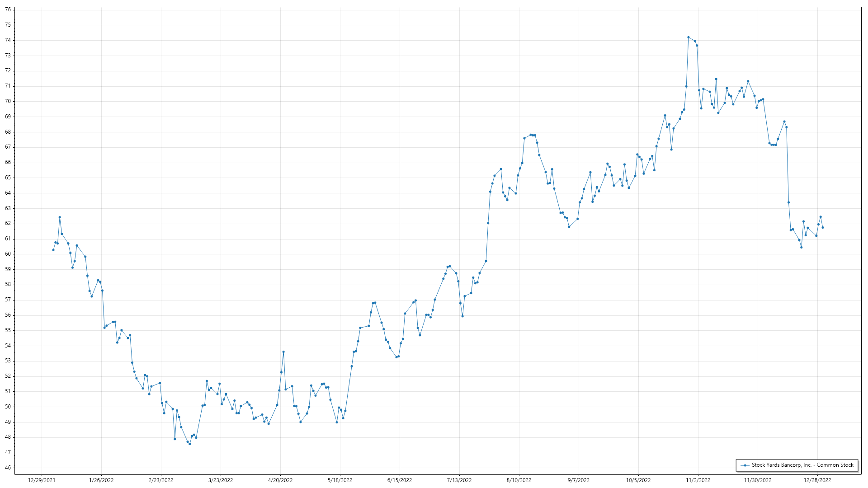This screenshot has height=488, width=868.
Task: Click the 4/20/2022 x-axis date label
Action: click(280, 480)
